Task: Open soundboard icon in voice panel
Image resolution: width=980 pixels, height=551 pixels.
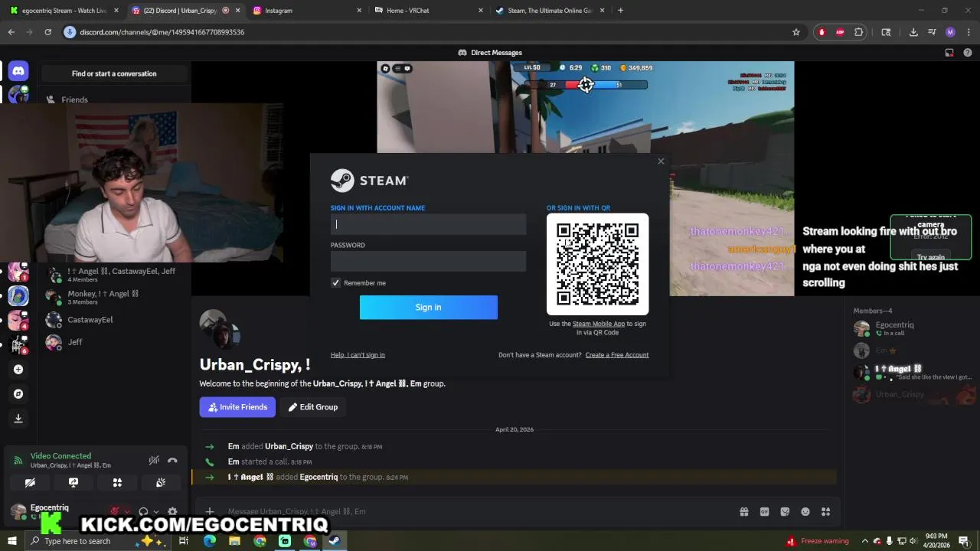Action: (161, 483)
